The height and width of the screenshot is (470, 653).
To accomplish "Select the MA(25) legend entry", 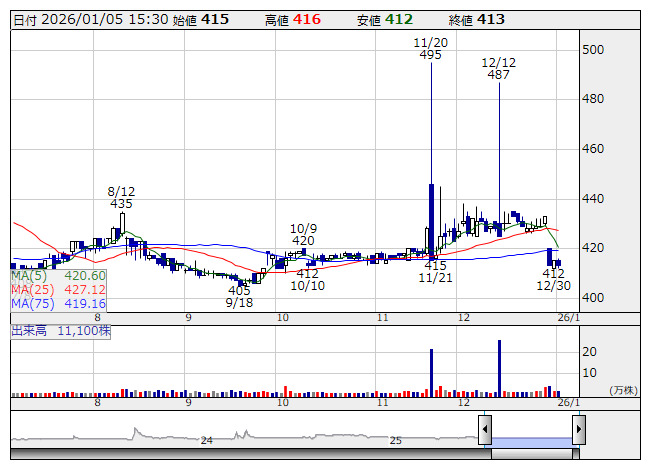I will [58, 290].
